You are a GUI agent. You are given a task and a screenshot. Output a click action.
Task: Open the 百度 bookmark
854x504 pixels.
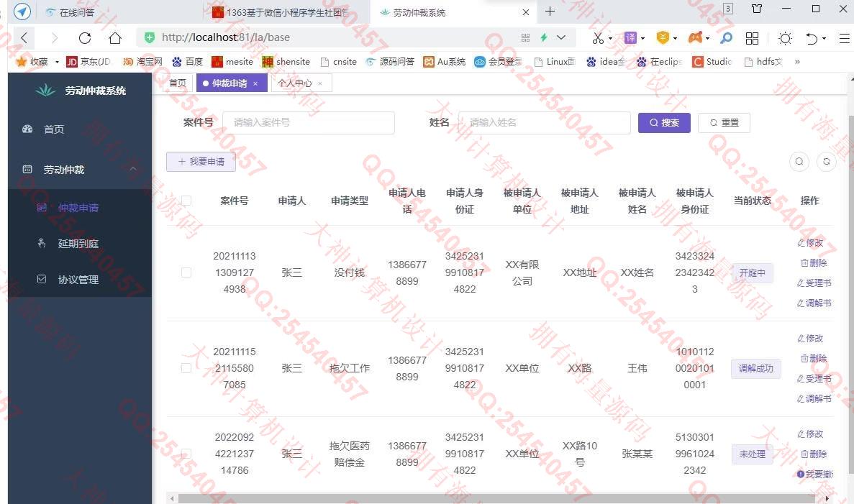(187, 62)
